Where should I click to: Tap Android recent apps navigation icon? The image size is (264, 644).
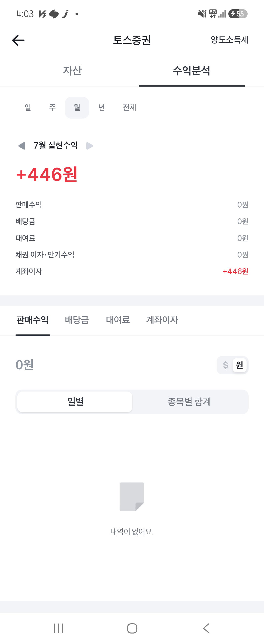[58, 628]
